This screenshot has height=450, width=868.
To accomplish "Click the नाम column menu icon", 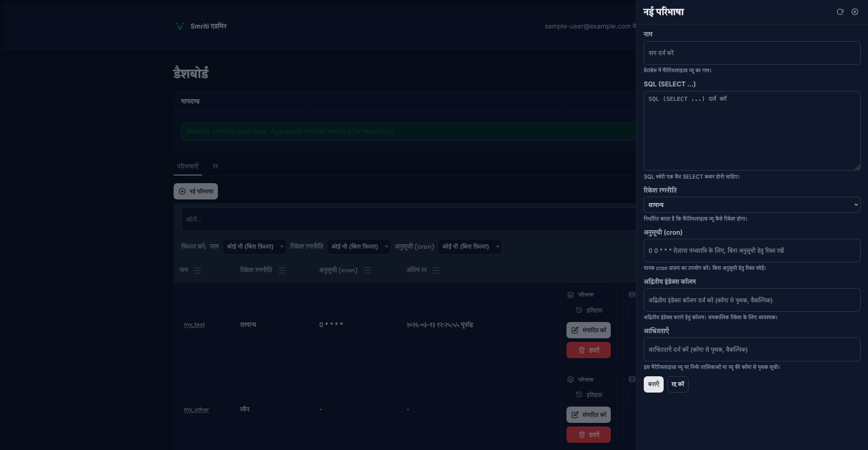I will (198, 270).
